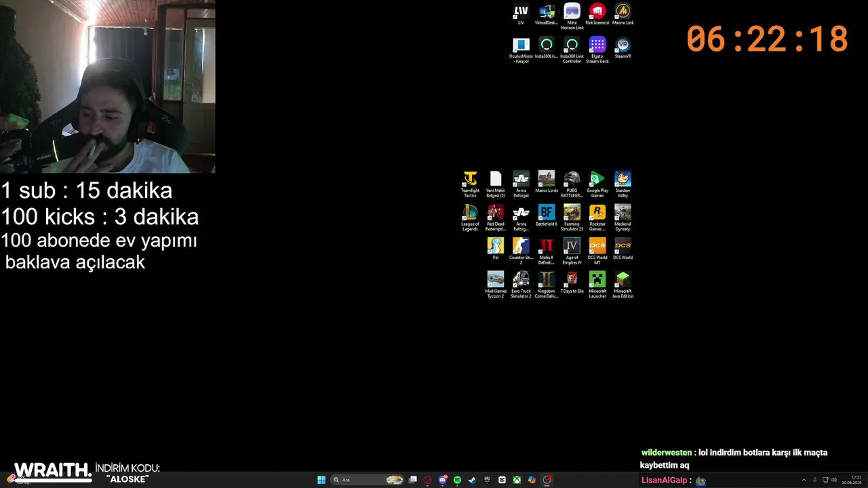Select the Kingdom Come Deliverance shortcut

tap(546, 285)
